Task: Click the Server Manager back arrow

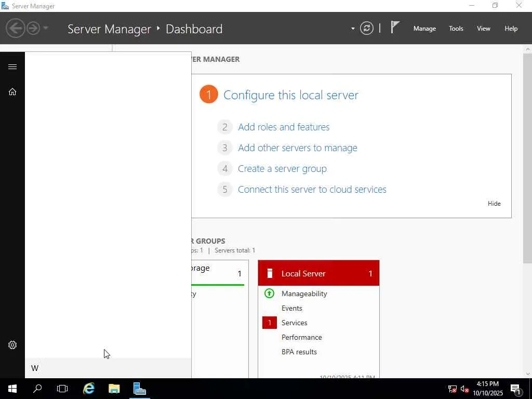Action: click(x=15, y=28)
